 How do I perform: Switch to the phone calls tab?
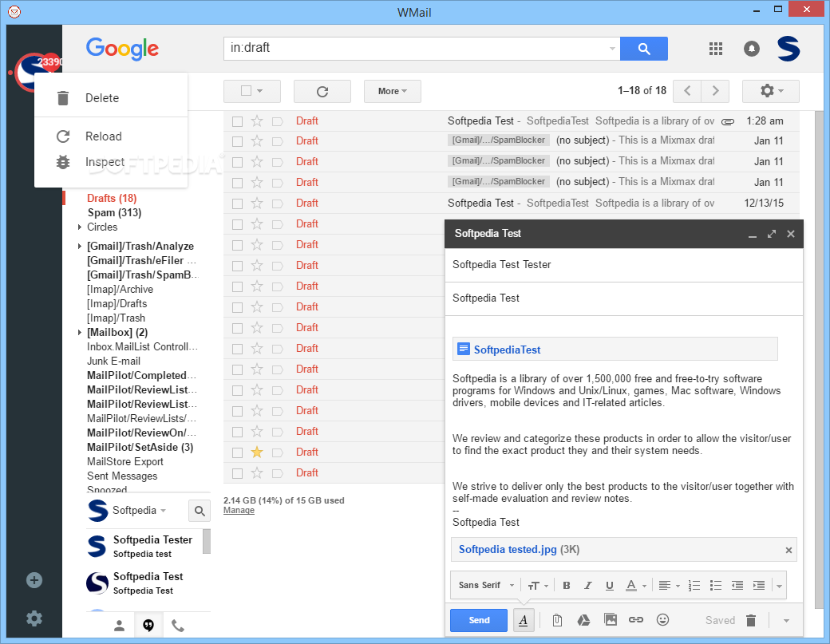click(178, 626)
